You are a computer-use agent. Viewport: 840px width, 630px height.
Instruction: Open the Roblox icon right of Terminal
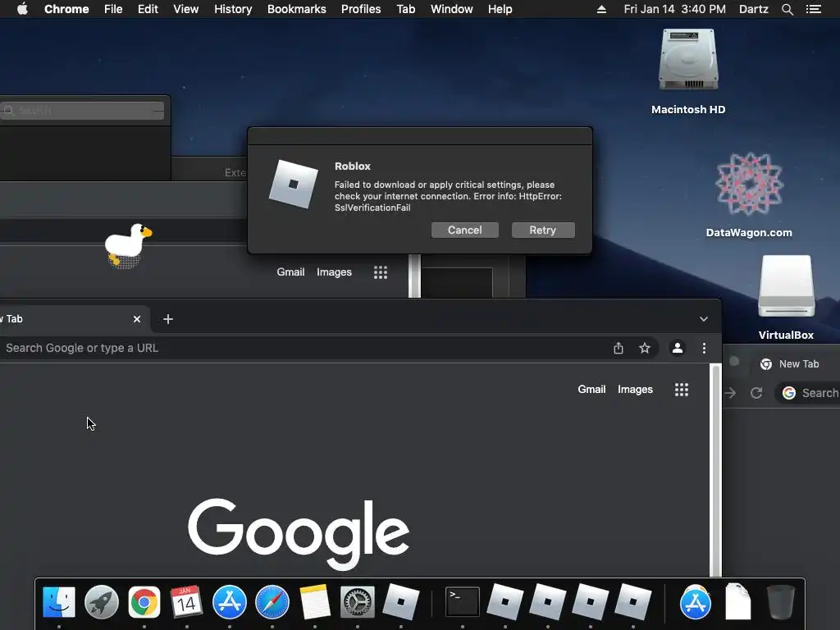[505, 602]
